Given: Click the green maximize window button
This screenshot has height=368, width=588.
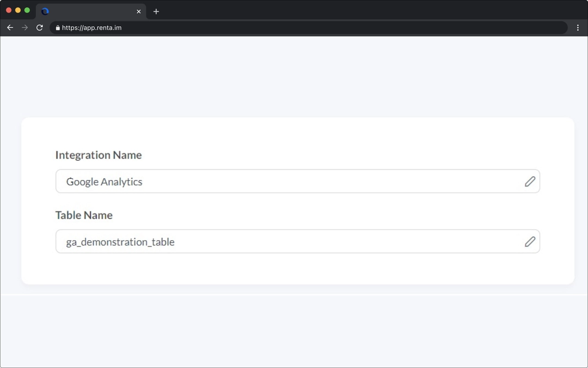Looking at the screenshot, I should click(27, 10).
